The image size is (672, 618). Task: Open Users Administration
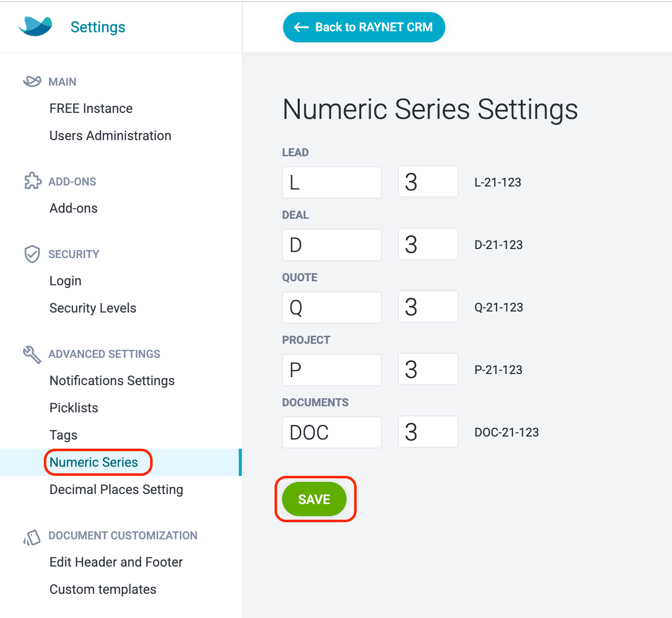point(110,136)
